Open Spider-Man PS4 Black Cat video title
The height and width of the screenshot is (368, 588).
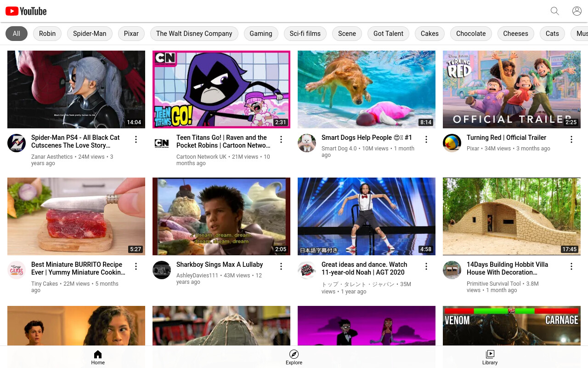coord(75,141)
